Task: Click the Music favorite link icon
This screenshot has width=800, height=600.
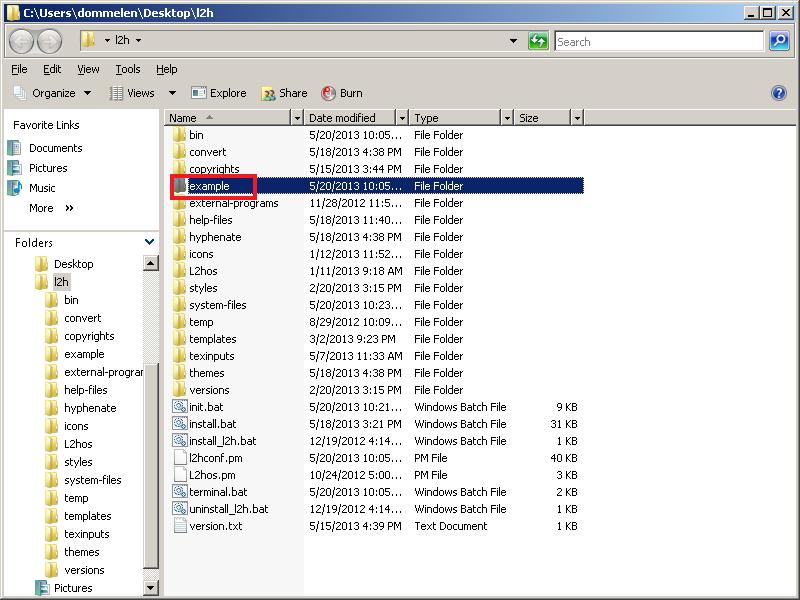Action: pos(14,188)
